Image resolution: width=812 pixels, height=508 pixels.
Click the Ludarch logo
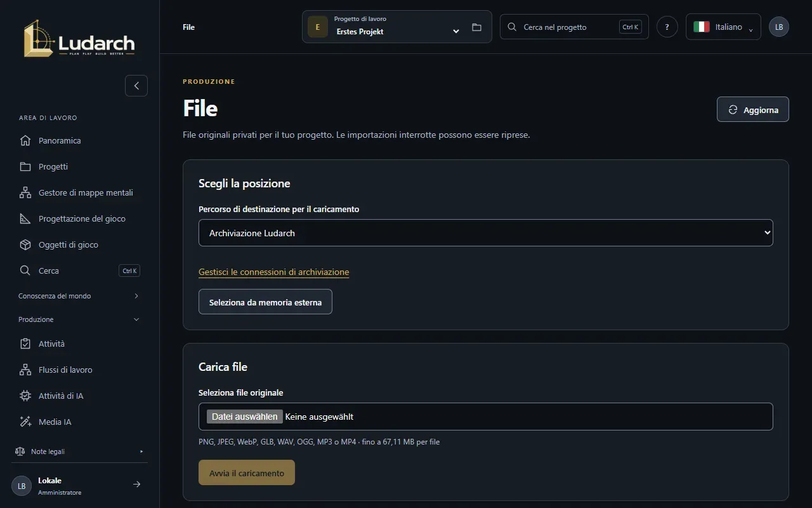pos(79,39)
